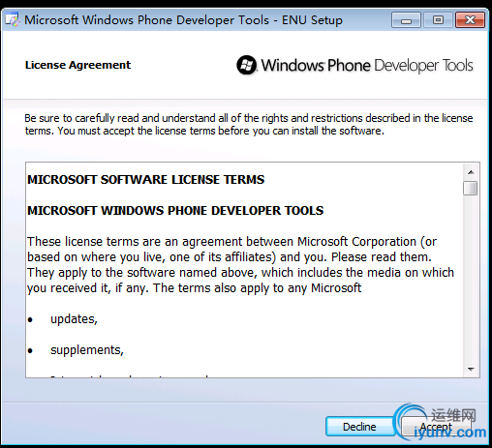
Task: Click the 'updates,' bullet item
Action: click(74, 319)
